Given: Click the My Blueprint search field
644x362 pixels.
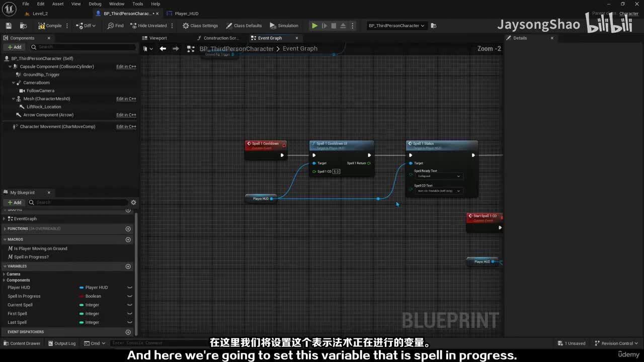Looking at the screenshot, I should [77, 202].
